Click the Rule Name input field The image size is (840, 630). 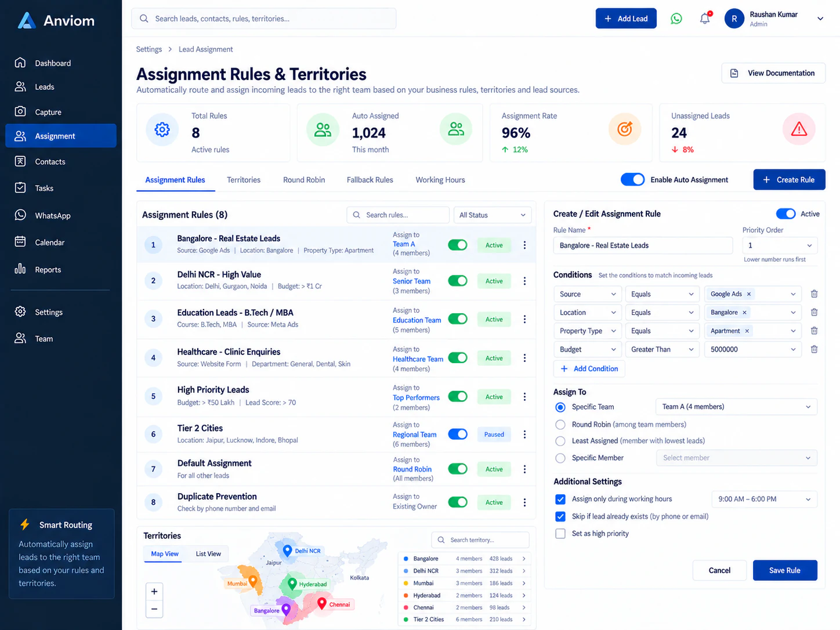[x=643, y=245]
